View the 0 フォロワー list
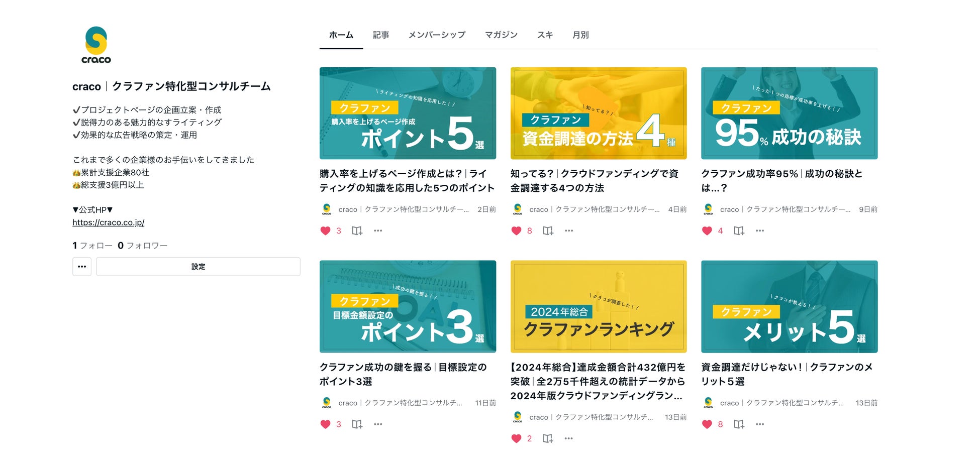Viewport: 980px width, 466px height. 143,246
